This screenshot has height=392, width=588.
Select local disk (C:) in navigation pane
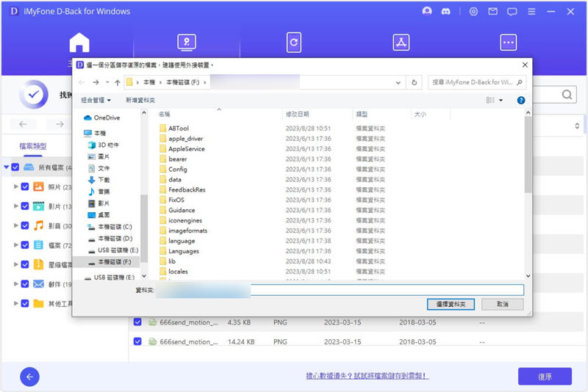[110, 227]
